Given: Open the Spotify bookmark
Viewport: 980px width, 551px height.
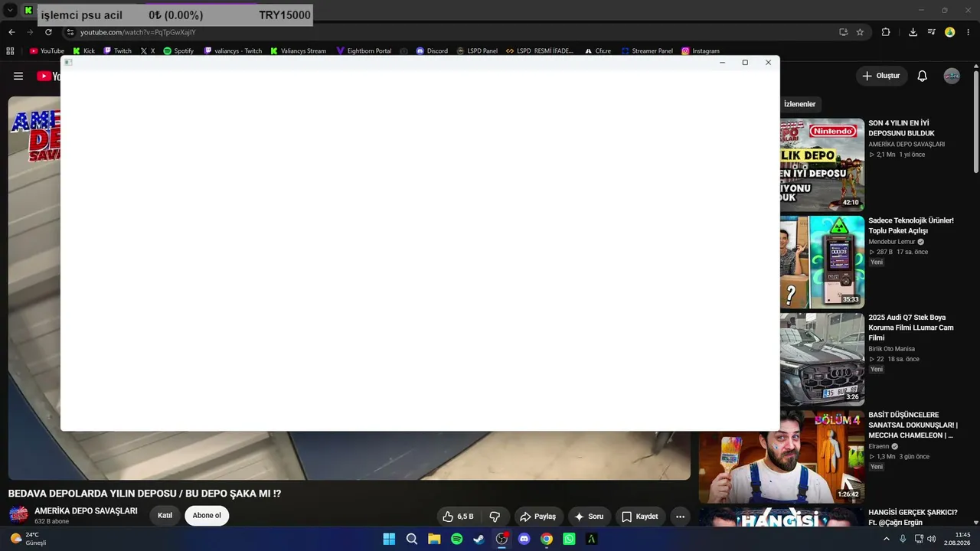Looking at the screenshot, I should [178, 51].
